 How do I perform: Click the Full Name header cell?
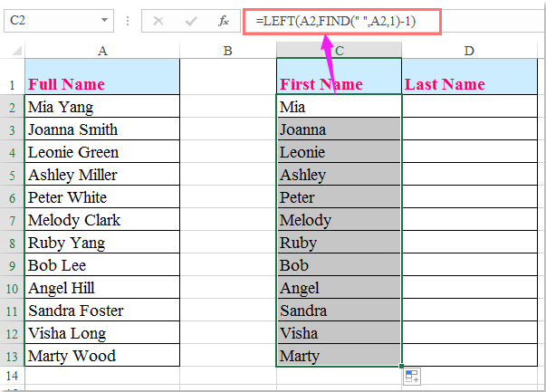coord(101,84)
